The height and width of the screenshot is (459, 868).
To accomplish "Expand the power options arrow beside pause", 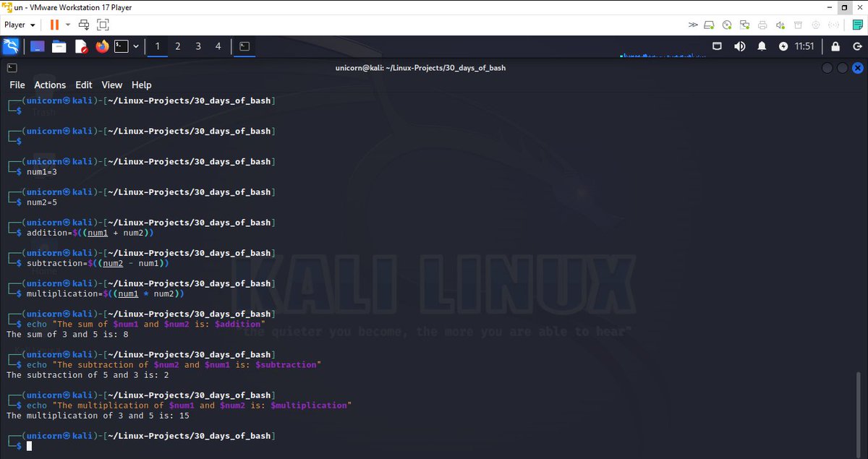I will pyautogui.click(x=67, y=25).
